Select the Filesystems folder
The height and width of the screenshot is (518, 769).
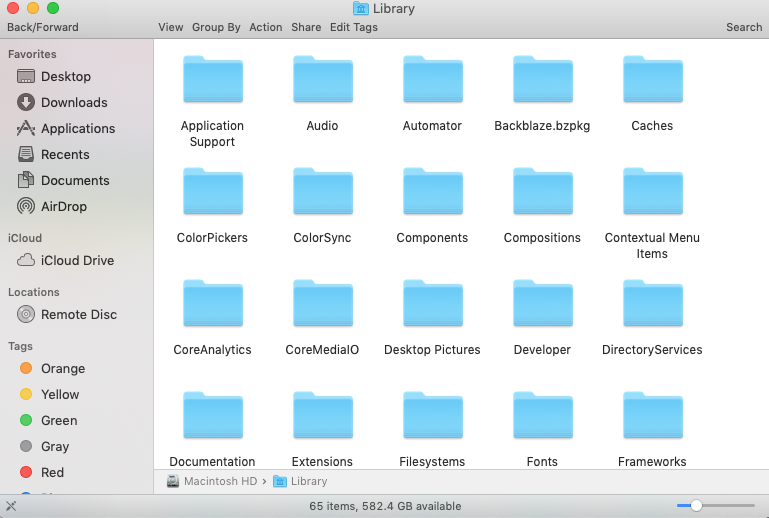pos(433,415)
